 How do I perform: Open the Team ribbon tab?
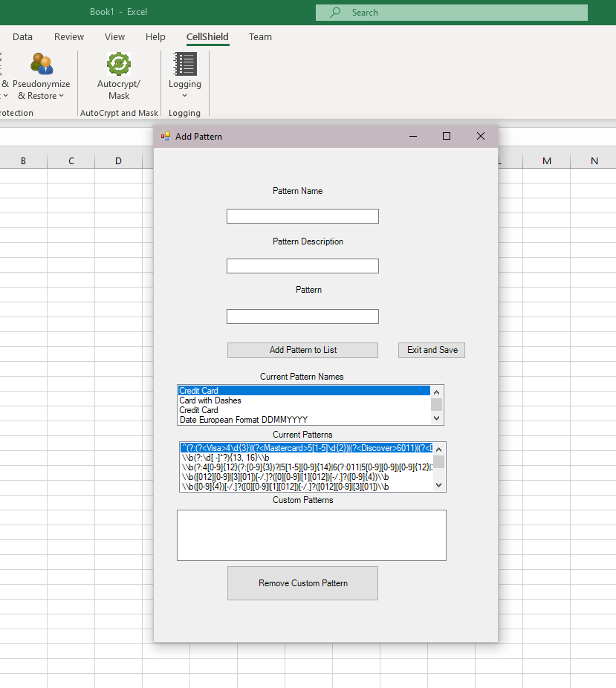tap(260, 37)
